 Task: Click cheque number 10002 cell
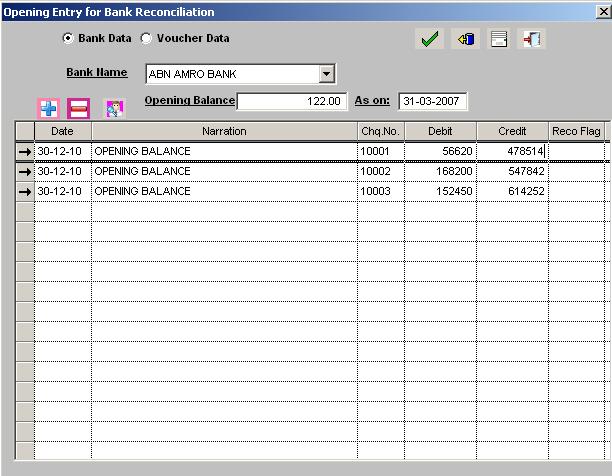380,171
